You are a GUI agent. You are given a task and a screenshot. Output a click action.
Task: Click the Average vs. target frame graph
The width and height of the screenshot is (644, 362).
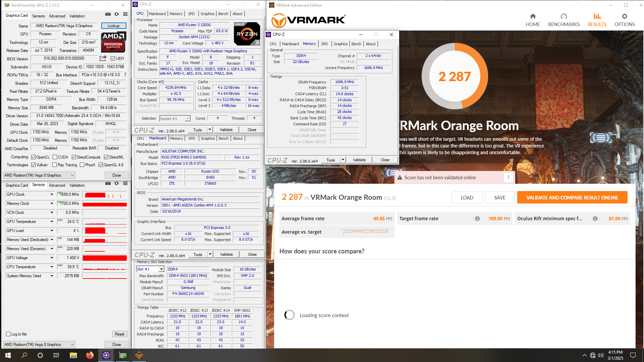click(366, 232)
